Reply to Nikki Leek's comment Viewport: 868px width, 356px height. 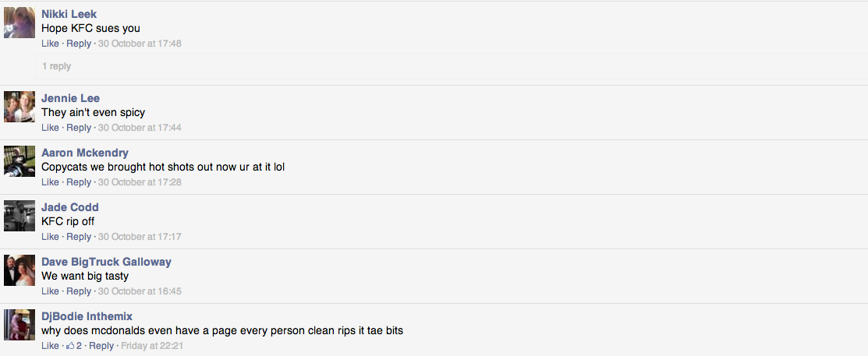[79, 43]
